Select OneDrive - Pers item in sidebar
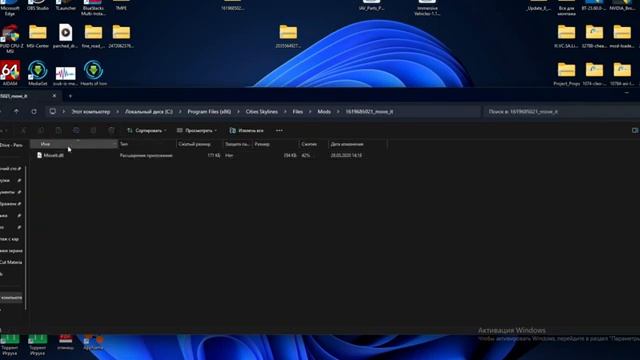The image size is (640, 360). (x=11, y=145)
